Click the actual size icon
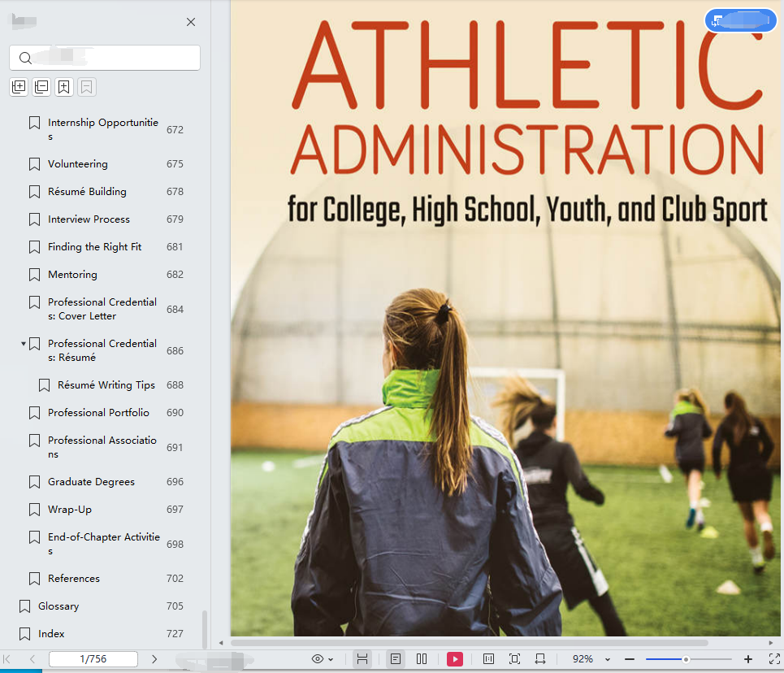 click(488, 659)
